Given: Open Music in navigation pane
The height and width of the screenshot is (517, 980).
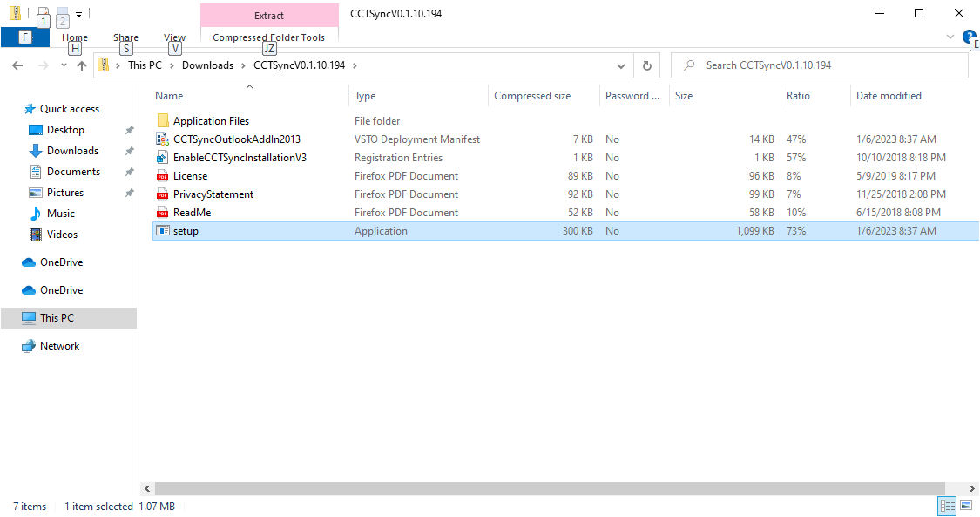Looking at the screenshot, I should pos(61,214).
